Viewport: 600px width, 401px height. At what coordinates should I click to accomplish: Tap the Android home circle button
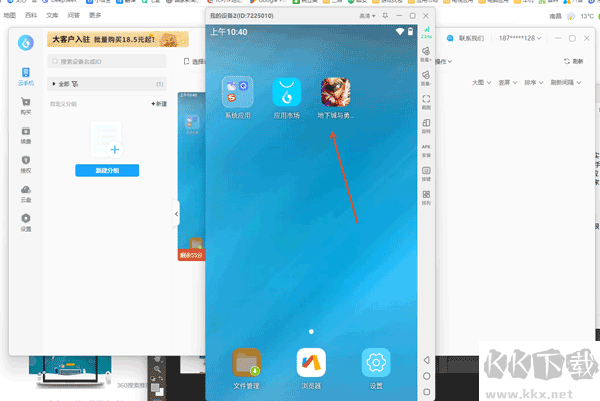[x=427, y=376]
